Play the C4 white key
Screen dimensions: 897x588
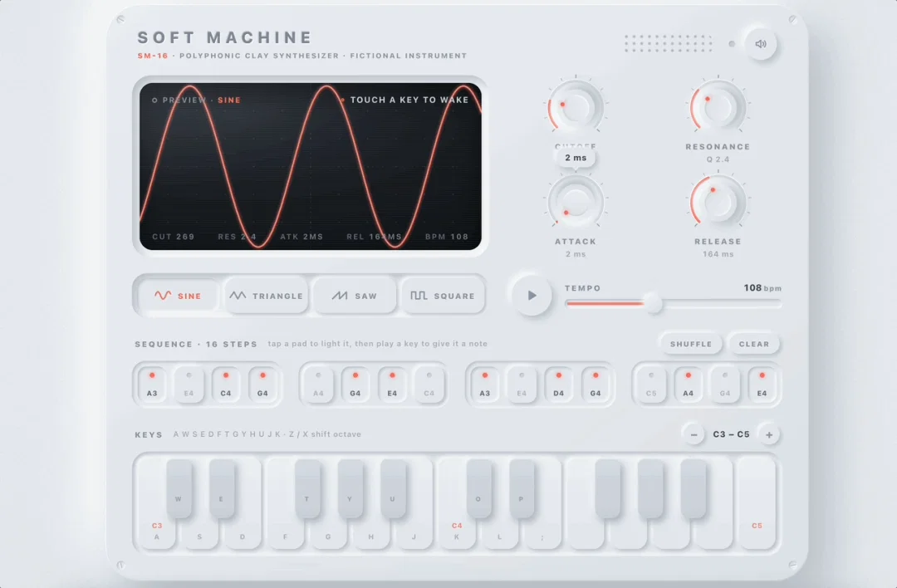click(457, 503)
